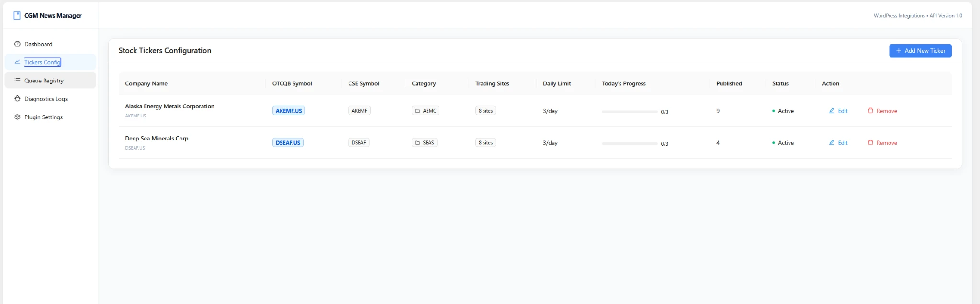Click the Queue Registry list icon
The height and width of the screenshot is (304, 980).
coord(17,80)
